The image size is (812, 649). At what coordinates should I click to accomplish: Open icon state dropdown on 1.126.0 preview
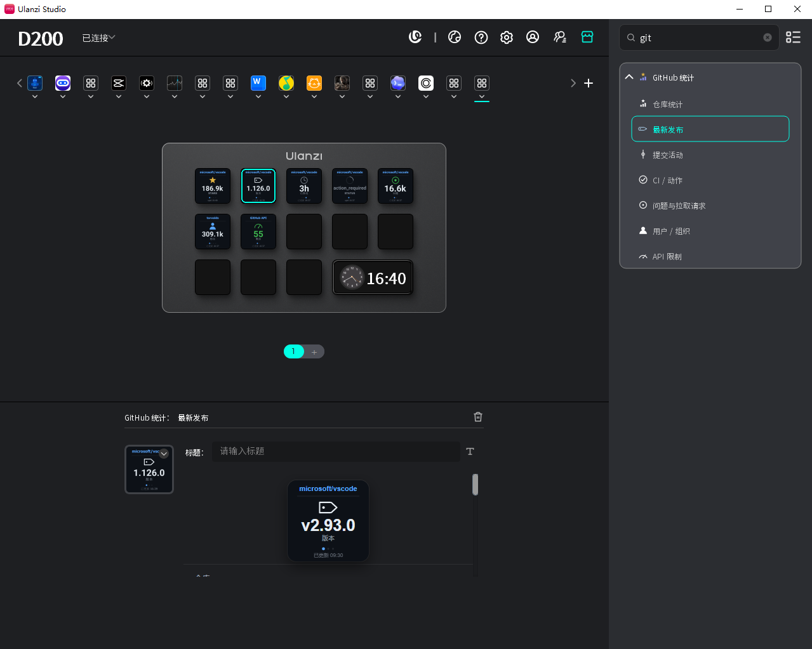click(x=164, y=454)
